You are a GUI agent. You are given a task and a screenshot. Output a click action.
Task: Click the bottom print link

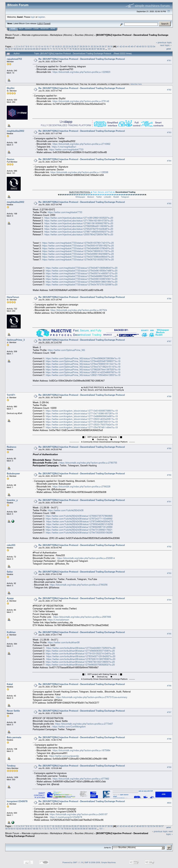point(169,827)
